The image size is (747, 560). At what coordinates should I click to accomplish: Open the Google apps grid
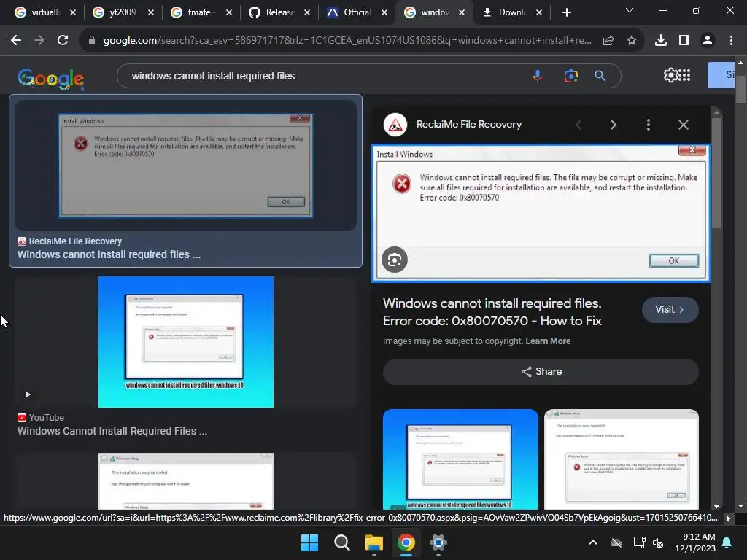pos(684,75)
